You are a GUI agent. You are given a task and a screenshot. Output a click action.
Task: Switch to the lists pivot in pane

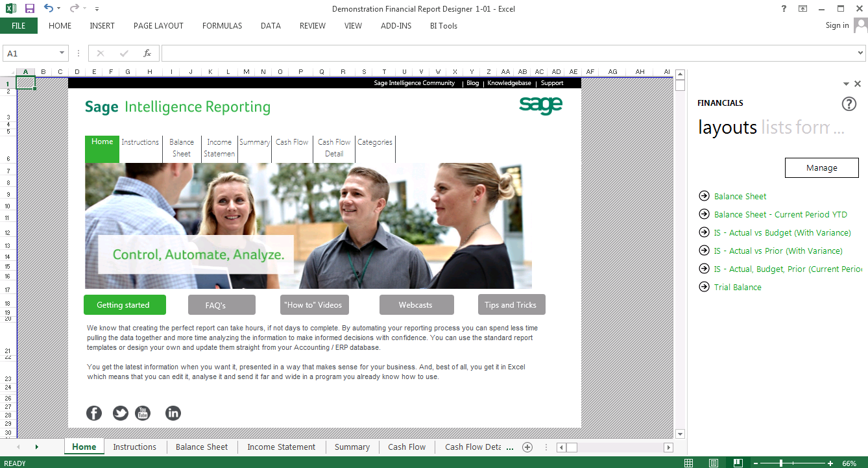(x=776, y=127)
